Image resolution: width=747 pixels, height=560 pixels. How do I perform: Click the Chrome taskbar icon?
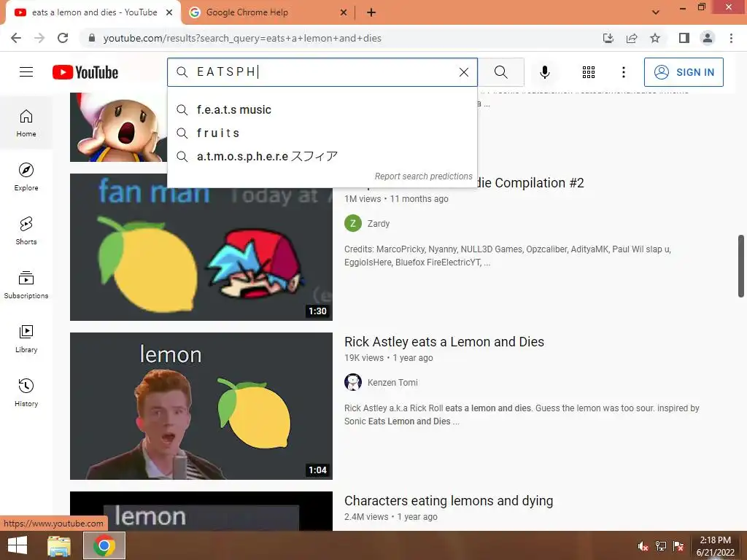click(104, 545)
